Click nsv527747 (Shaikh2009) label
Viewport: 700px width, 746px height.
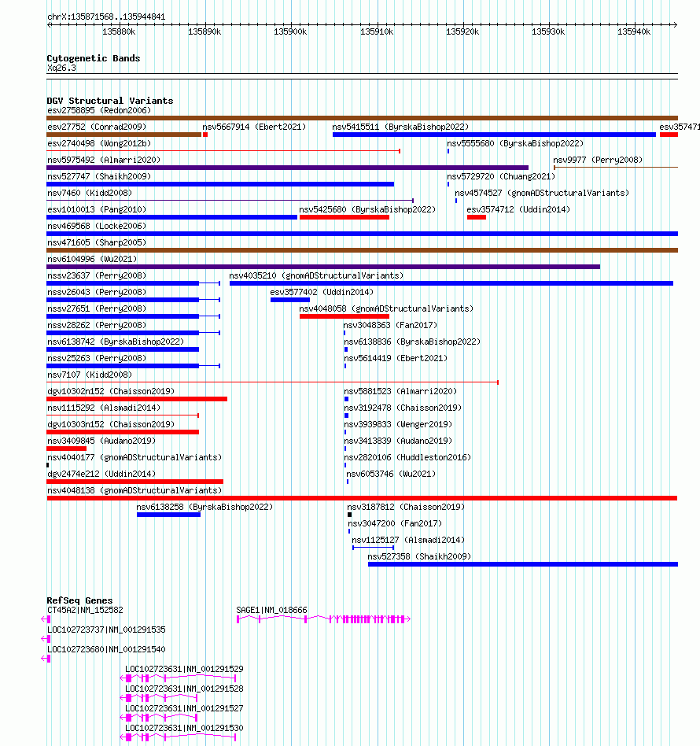tap(99, 176)
